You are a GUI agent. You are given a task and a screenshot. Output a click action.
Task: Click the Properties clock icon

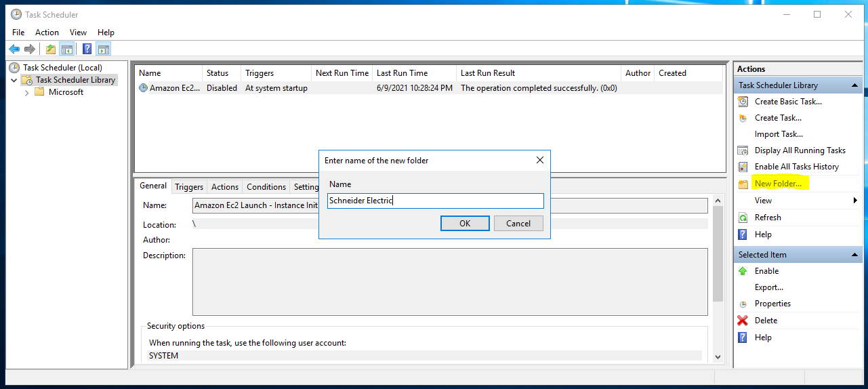click(x=743, y=304)
